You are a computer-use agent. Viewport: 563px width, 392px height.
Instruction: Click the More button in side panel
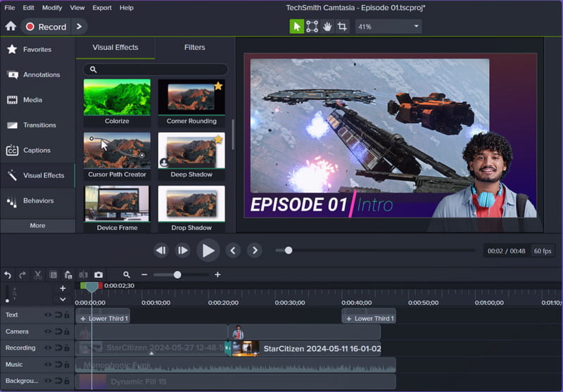(x=38, y=225)
